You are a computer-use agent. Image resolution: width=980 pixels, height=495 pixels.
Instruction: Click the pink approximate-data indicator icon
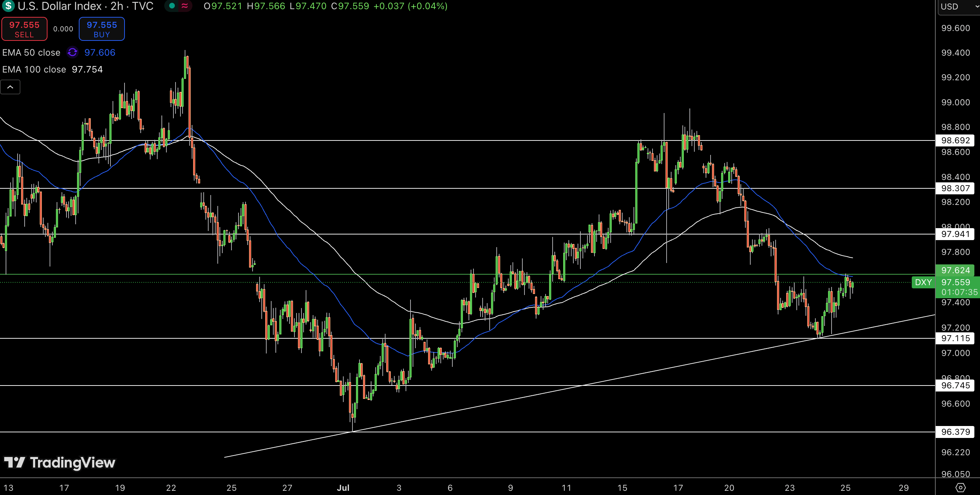[185, 6]
